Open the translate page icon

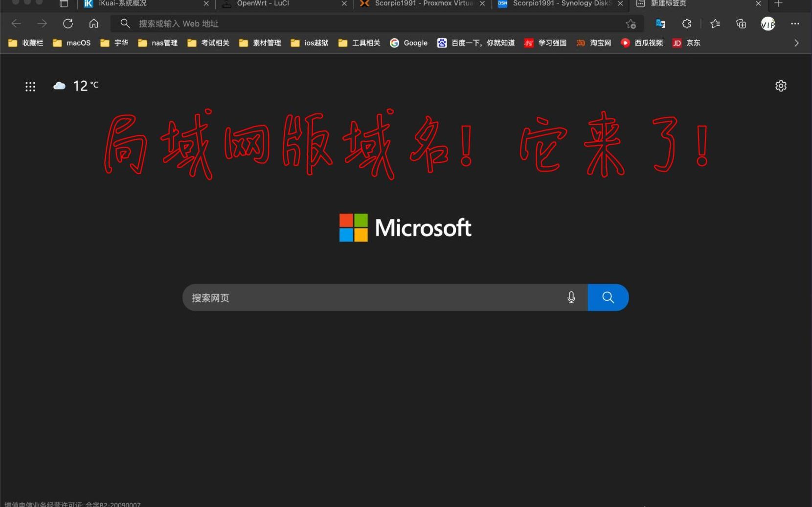660,23
